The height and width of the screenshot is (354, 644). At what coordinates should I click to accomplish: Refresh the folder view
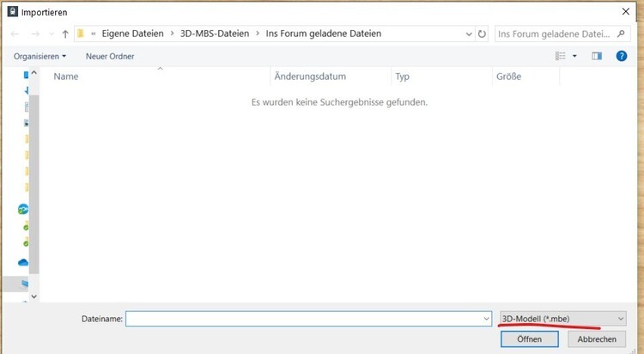[482, 34]
